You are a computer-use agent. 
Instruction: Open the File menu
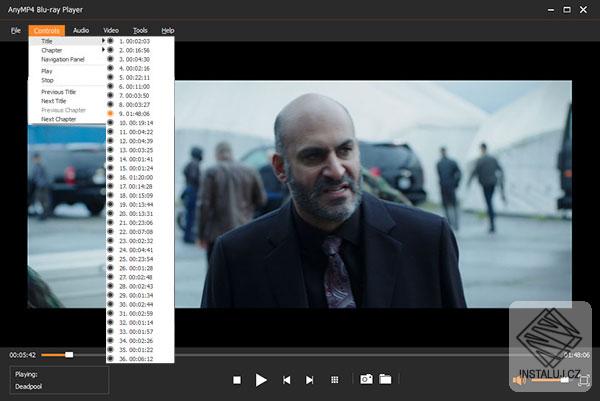pos(16,30)
